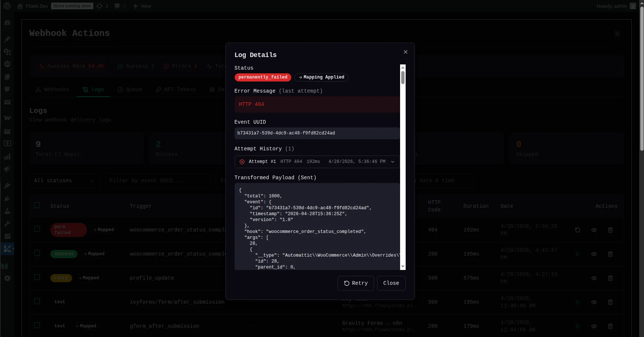
Task: Open the All statuses dropdown filter
Action: (x=65, y=181)
